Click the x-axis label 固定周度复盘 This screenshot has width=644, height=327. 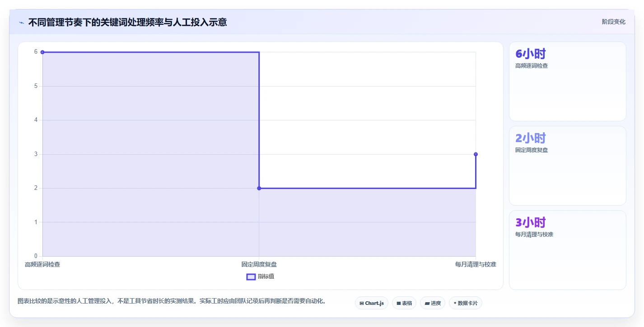[x=259, y=264]
